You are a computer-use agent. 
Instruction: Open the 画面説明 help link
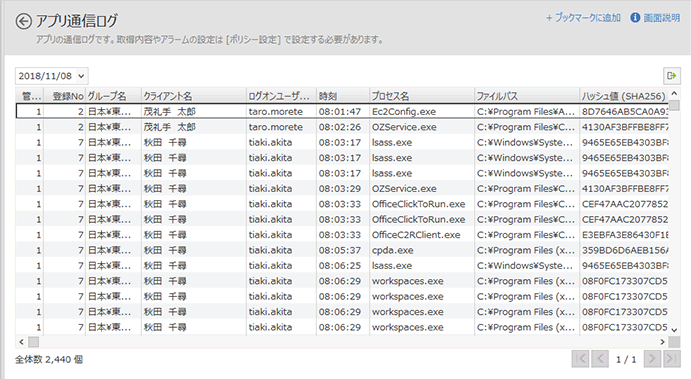click(x=661, y=18)
